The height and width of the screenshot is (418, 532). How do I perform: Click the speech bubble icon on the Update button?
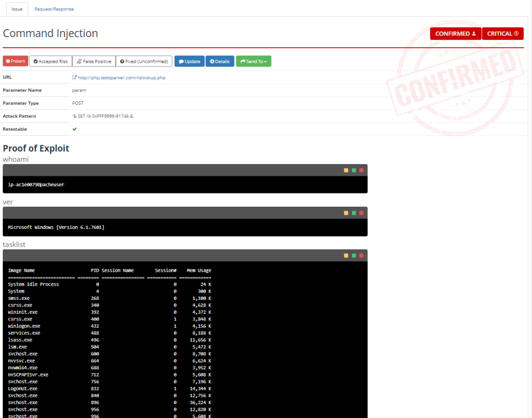point(181,61)
